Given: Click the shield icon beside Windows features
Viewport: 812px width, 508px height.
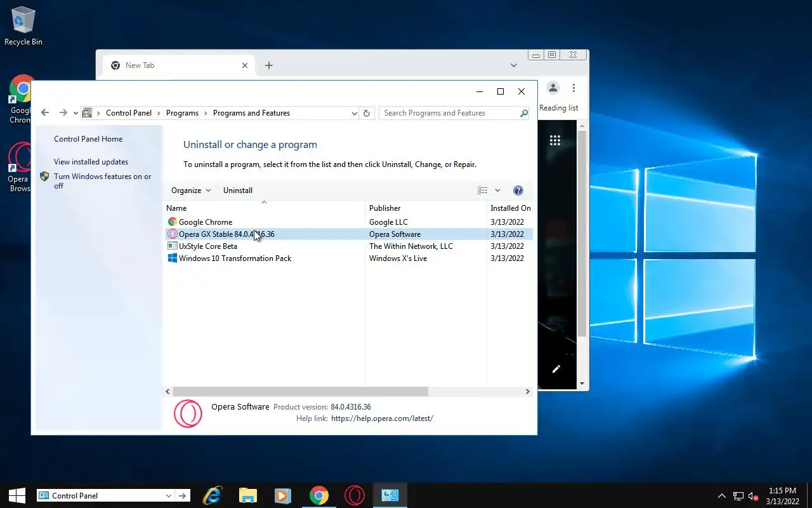Looking at the screenshot, I should [x=44, y=177].
